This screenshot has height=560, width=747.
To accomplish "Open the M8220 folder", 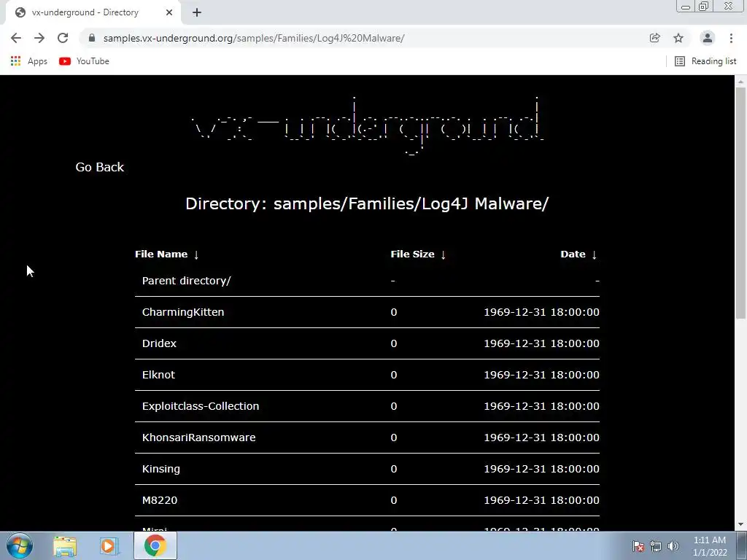I will (160, 500).
